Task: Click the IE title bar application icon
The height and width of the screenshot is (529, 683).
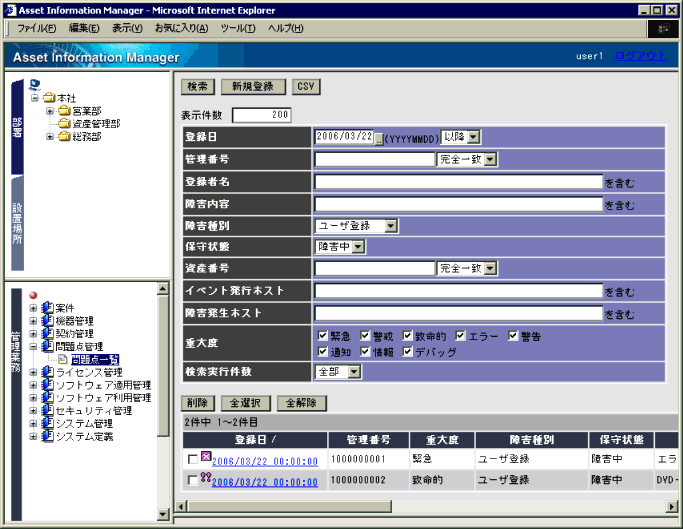Action: point(10,10)
